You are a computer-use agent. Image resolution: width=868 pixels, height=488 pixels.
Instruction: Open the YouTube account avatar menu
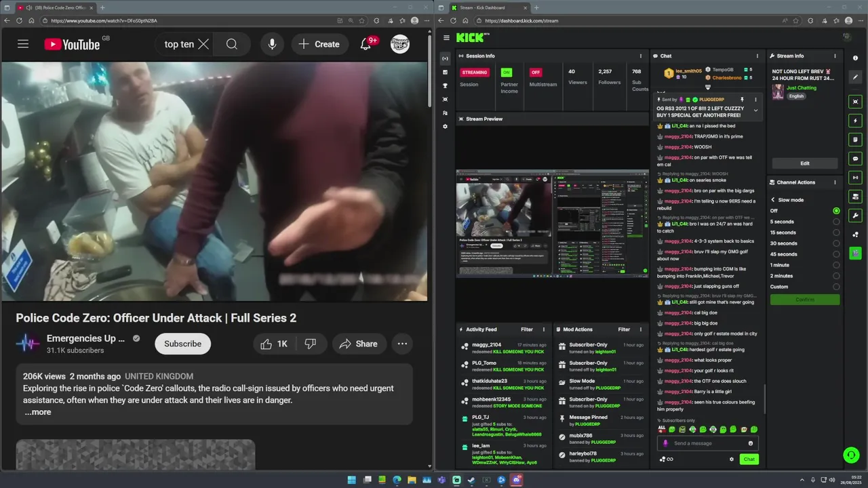[400, 44]
